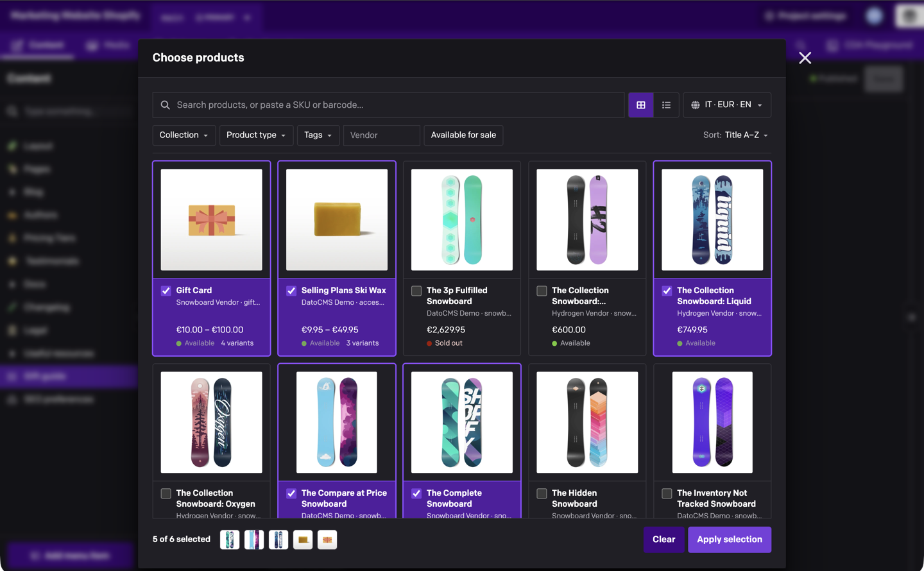
Task: Open the Sort Title A–Z dropdown
Action: click(735, 135)
